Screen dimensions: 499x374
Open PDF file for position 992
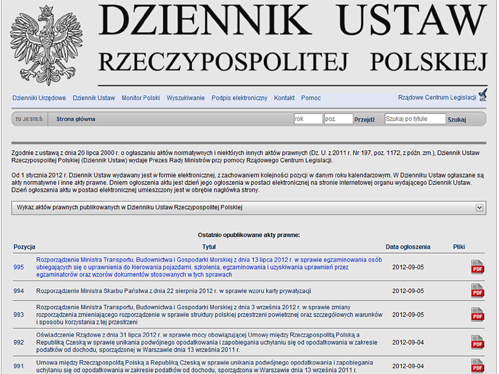(477, 342)
